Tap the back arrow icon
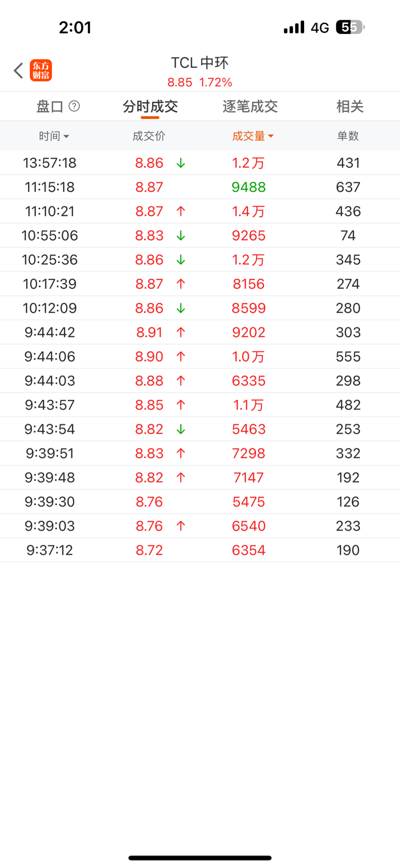The height and width of the screenshot is (868, 400). [x=18, y=70]
